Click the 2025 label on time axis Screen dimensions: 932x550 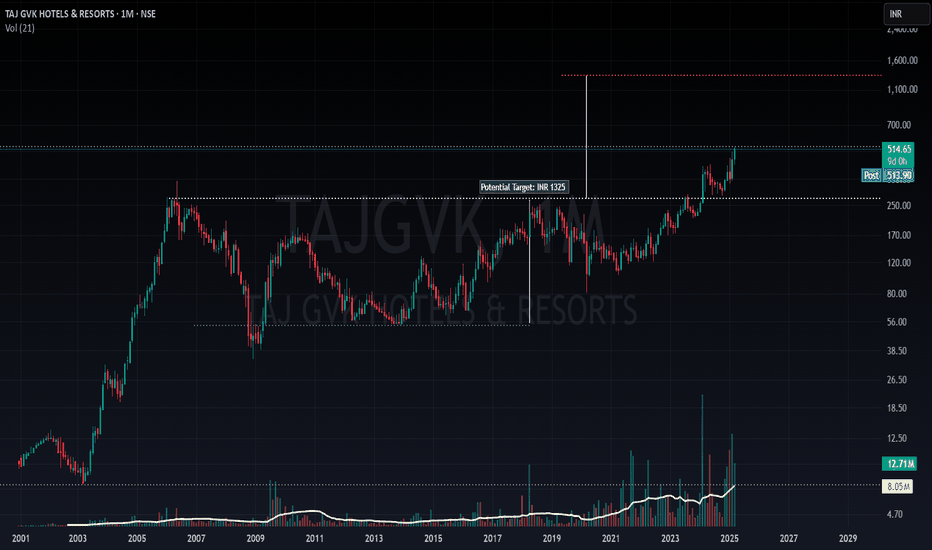point(729,538)
